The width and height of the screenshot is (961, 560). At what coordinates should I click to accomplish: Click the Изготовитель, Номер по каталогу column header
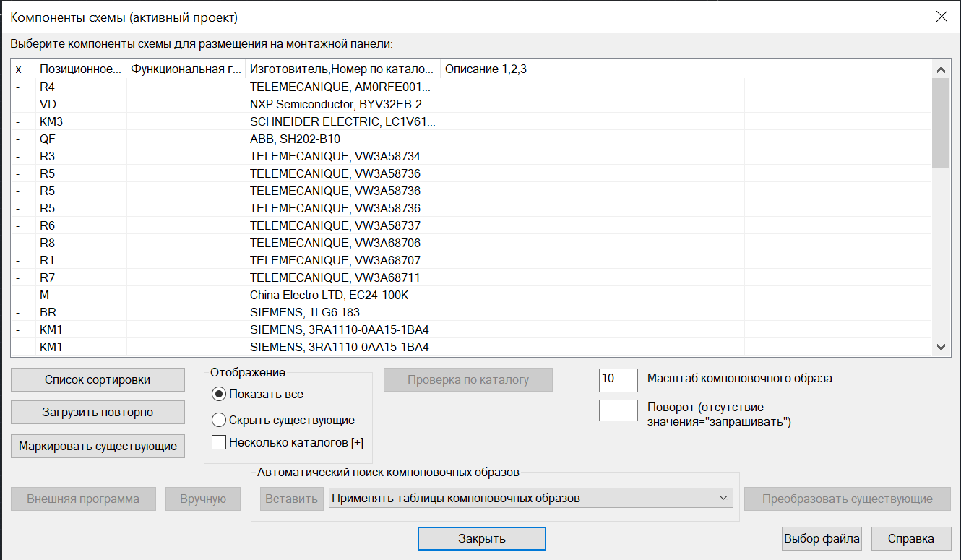[x=343, y=69]
